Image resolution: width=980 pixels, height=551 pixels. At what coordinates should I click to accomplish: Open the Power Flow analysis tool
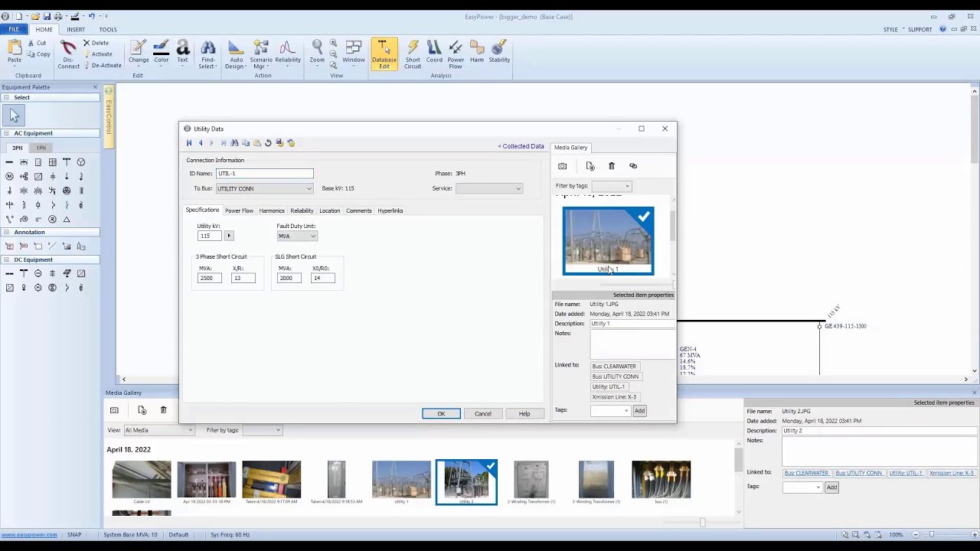(456, 54)
